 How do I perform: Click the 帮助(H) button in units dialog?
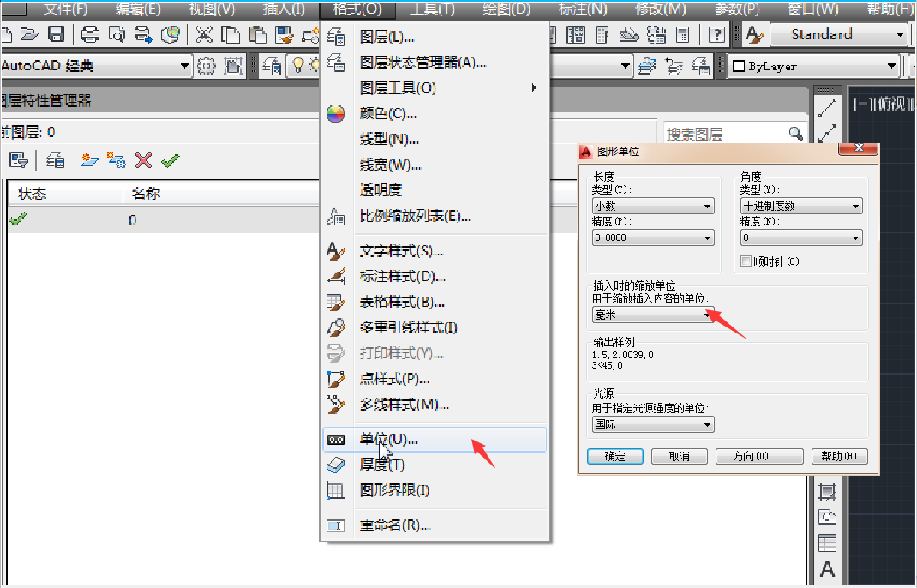[x=839, y=456]
